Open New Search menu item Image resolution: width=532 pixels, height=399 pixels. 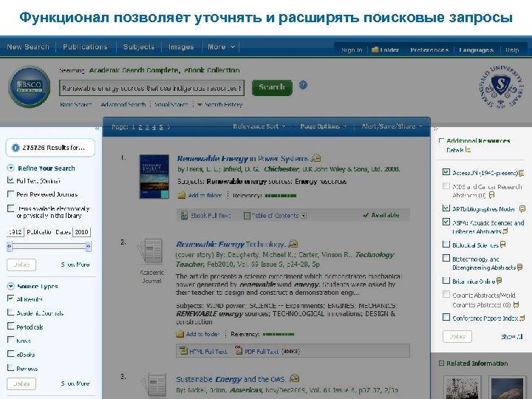tap(28, 47)
